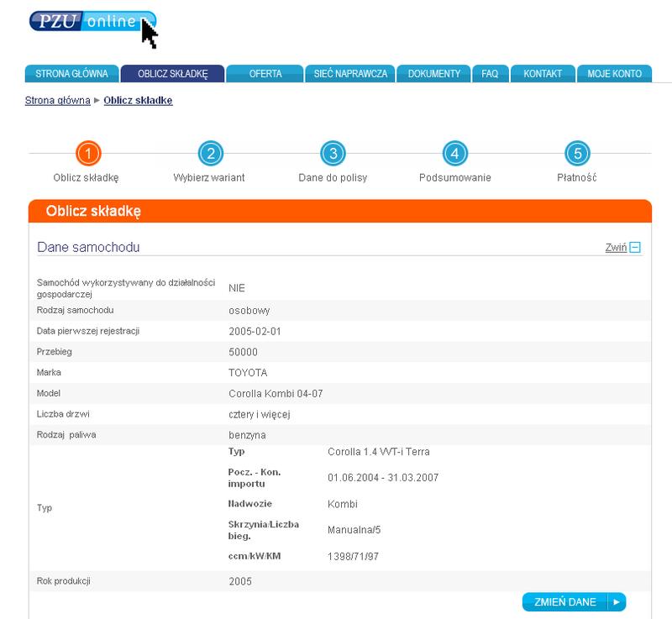Select step 1 circle icon

point(87,154)
